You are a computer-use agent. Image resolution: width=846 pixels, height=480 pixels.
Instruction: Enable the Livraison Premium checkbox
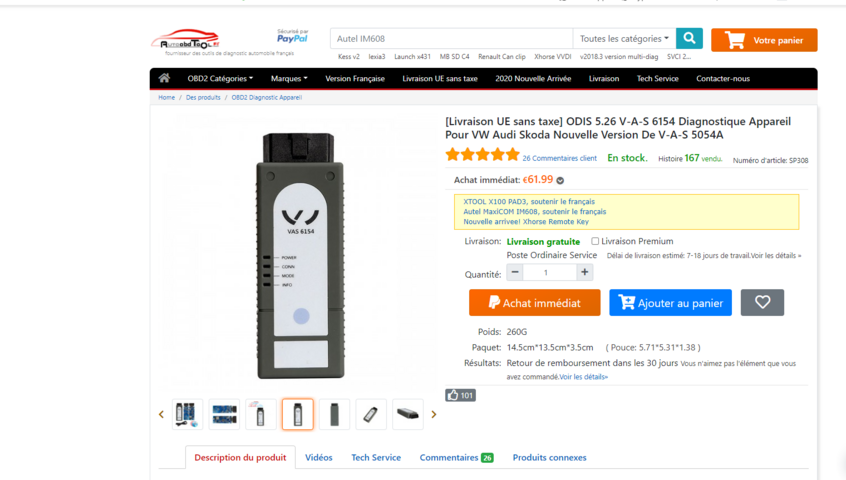point(595,241)
